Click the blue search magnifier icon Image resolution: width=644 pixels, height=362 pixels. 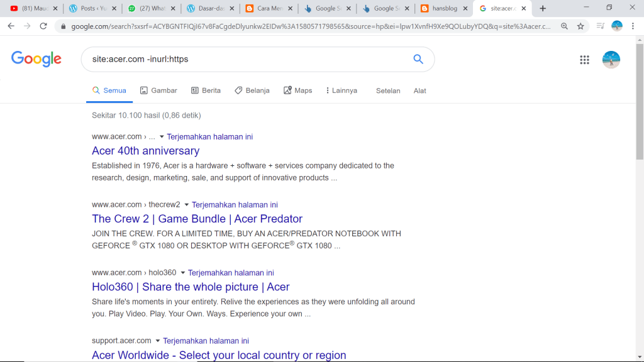(418, 59)
